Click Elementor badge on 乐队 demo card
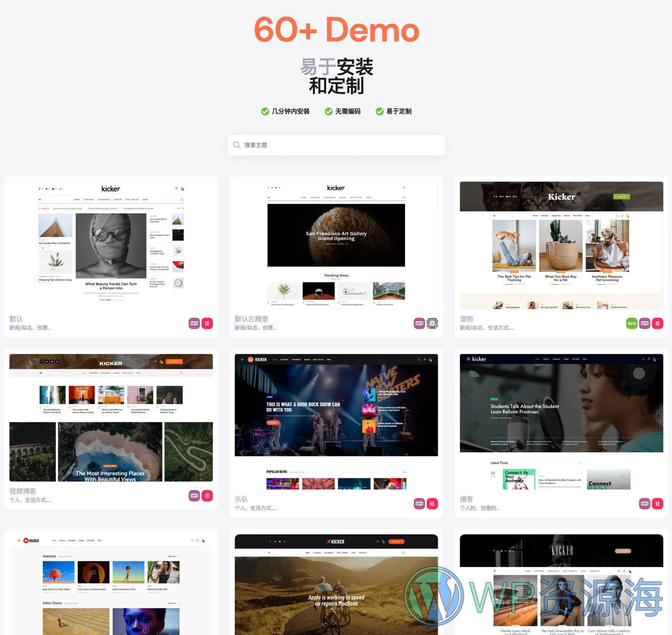 click(x=432, y=504)
